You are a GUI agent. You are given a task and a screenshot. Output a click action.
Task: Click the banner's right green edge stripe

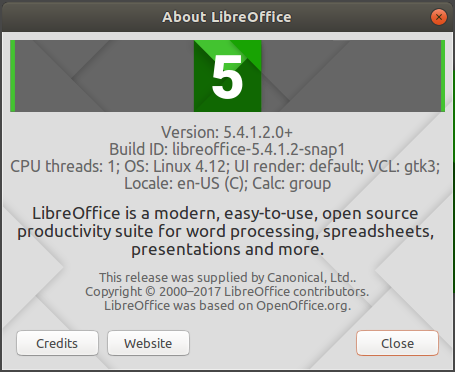pyautogui.click(x=443, y=76)
